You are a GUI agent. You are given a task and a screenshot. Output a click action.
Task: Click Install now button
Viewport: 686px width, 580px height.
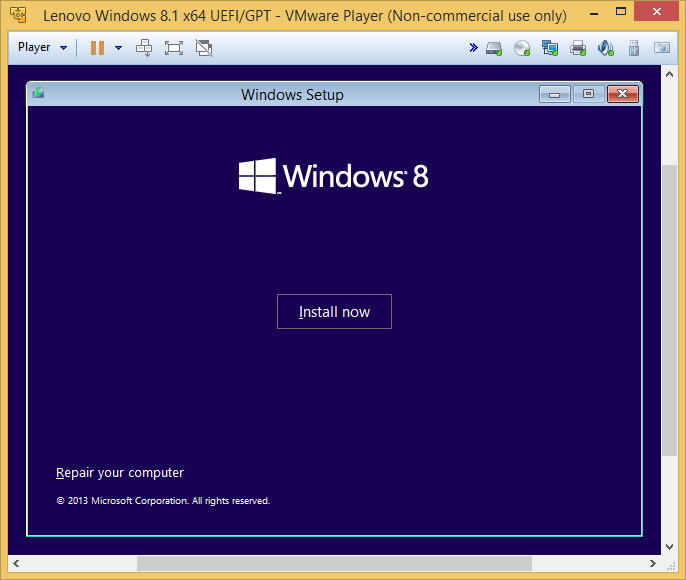click(x=334, y=311)
